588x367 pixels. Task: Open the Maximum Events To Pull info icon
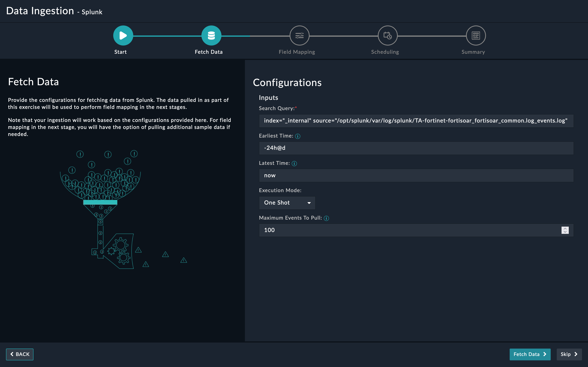[326, 218]
